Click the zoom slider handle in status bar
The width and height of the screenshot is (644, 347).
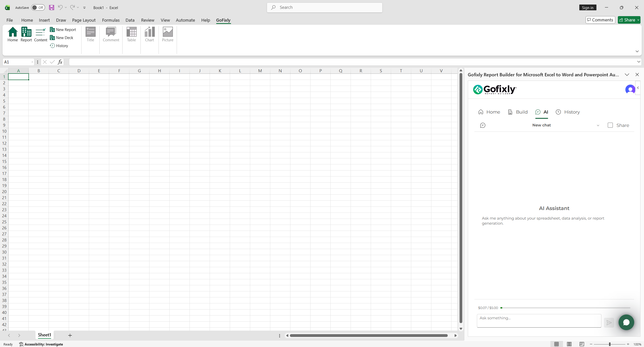(610, 344)
